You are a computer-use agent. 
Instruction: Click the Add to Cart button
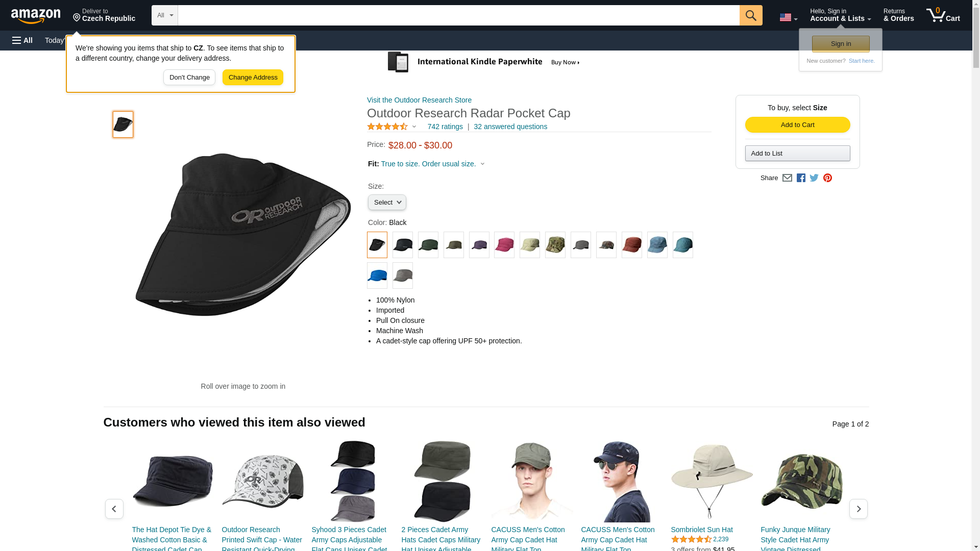click(x=798, y=125)
